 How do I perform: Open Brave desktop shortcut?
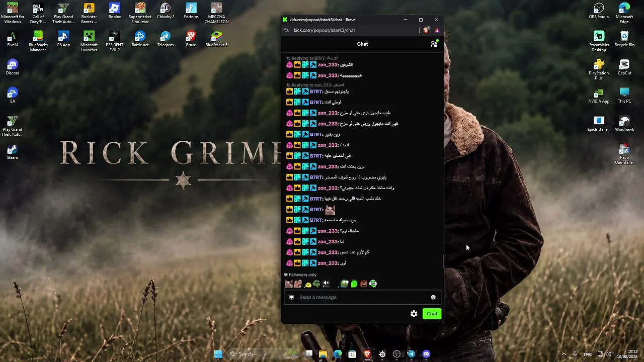(191, 39)
